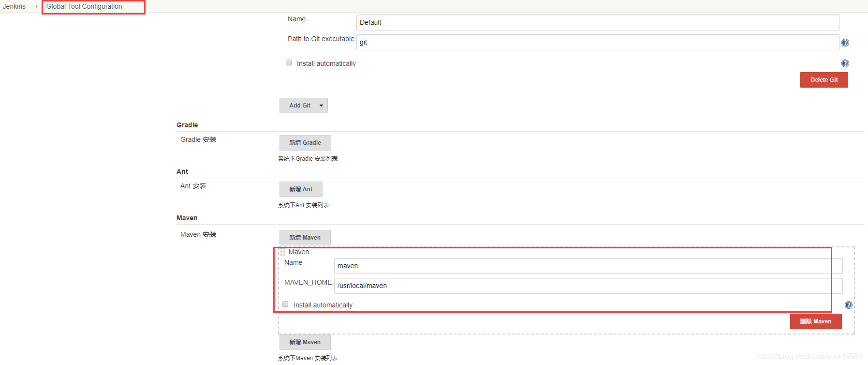Select the Gradle section heading
Image resolution: width=868 pixels, height=365 pixels.
tap(187, 125)
